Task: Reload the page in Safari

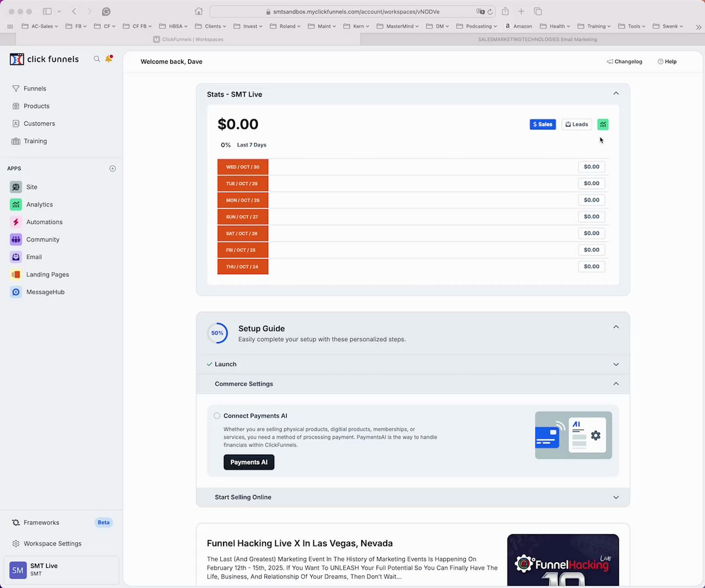Action: (490, 11)
